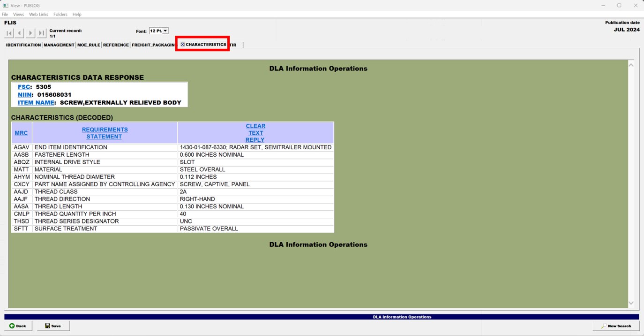Click the REQUIREMENTS STATEMENT header link
Screen dimensions: 644x336
[x=105, y=133]
